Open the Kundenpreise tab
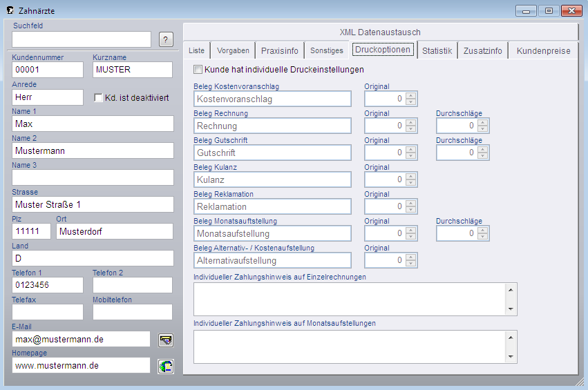 coord(543,50)
